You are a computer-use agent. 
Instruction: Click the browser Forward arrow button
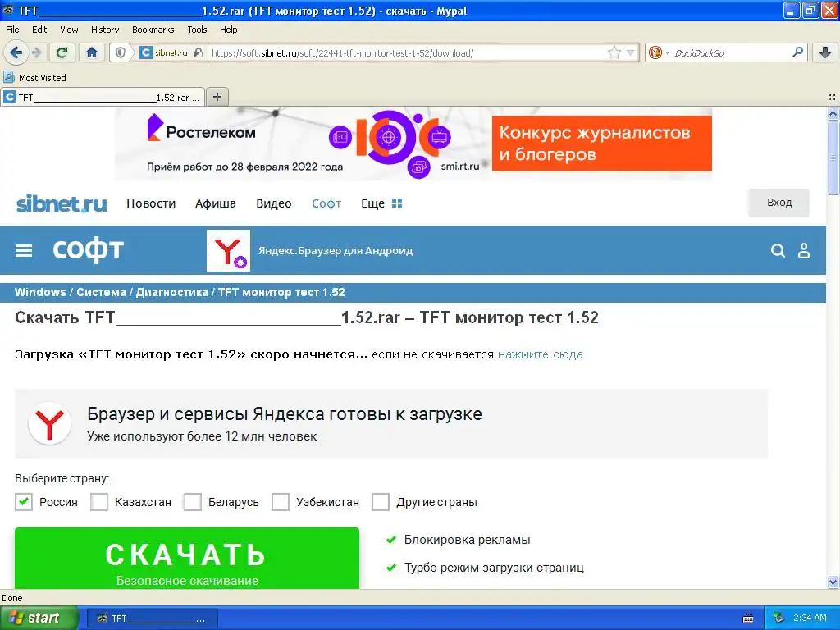pyautogui.click(x=36, y=52)
